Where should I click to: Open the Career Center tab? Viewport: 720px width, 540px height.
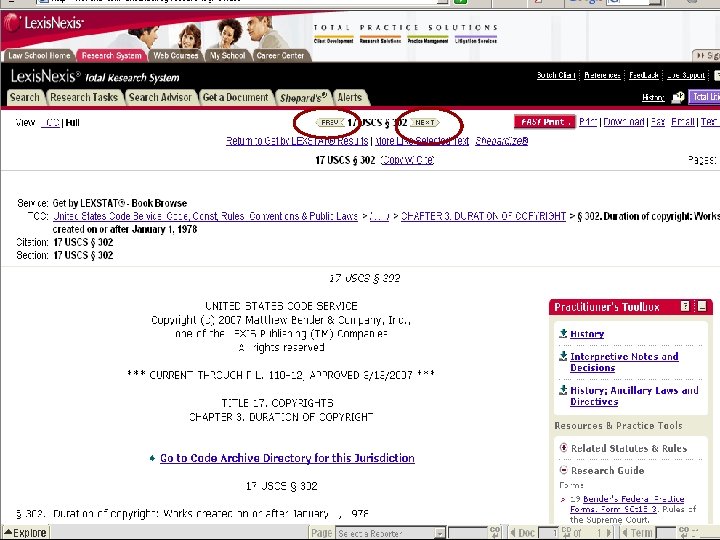(x=280, y=56)
